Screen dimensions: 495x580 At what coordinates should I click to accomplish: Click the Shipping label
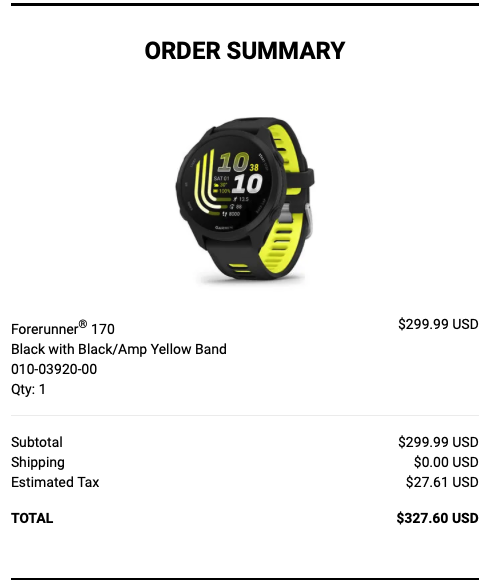pyautogui.click(x=38, y=462)
